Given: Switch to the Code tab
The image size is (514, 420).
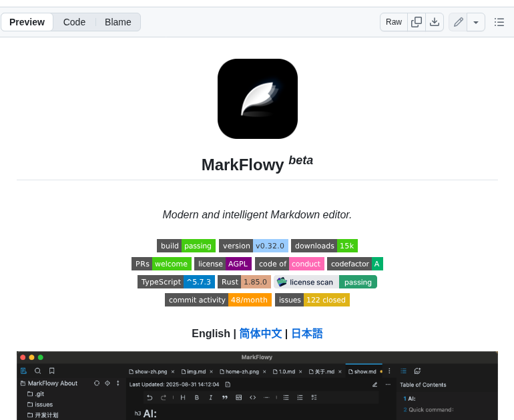Looking at the screenshot, I should (74, 22).
